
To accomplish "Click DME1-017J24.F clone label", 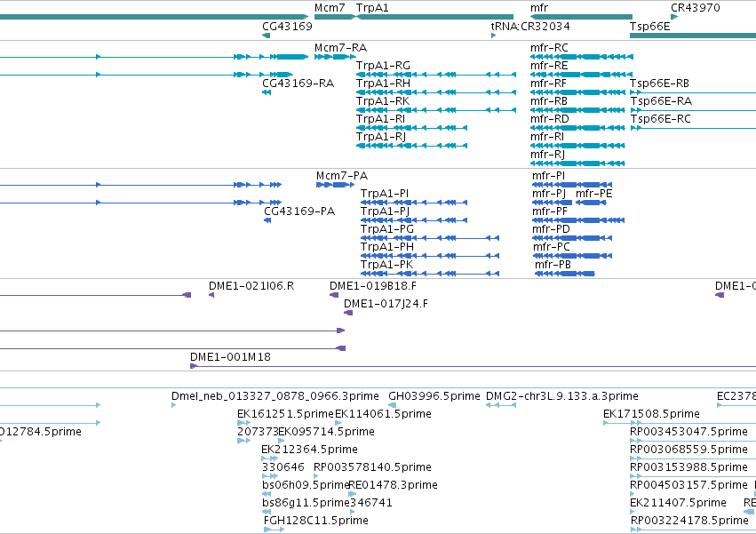I will (x=386, y=304).
